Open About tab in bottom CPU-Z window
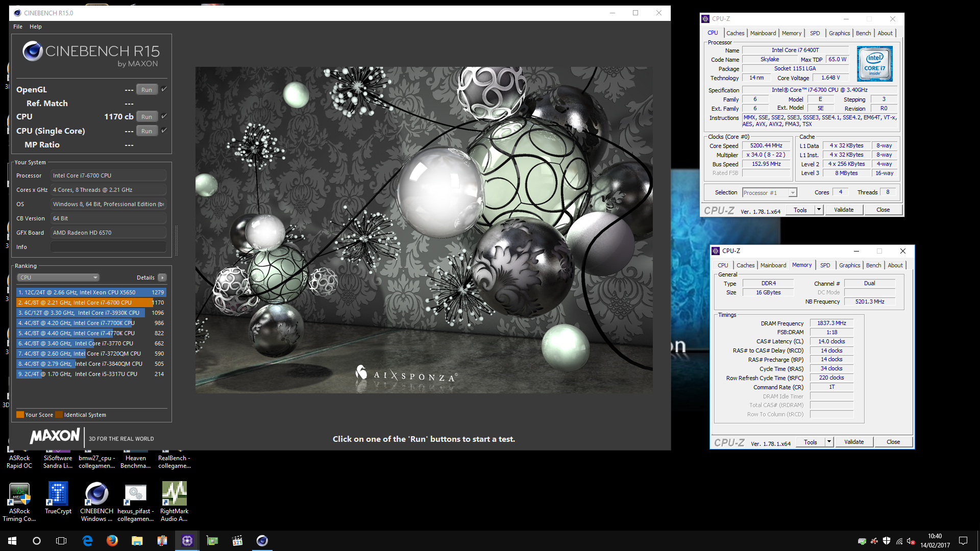 pyautogui.click(x=895, y=265)
